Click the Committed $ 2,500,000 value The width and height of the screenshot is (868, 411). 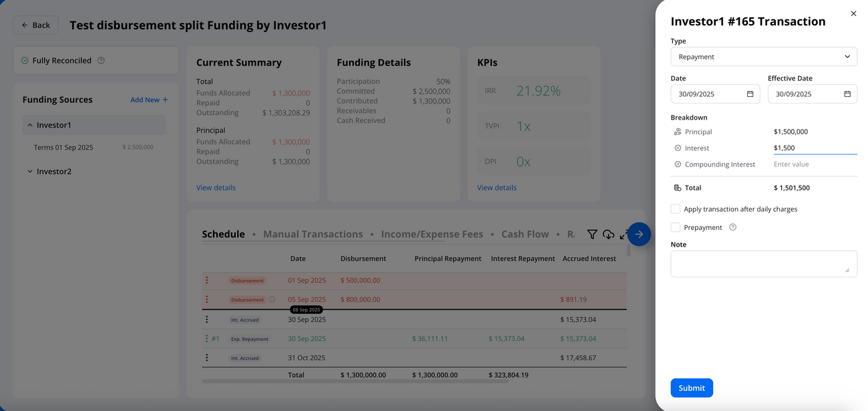(x=431, y=92)
